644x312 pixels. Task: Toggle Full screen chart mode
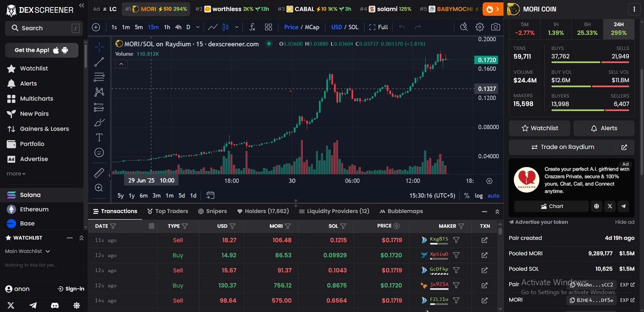tap(378, 27)
